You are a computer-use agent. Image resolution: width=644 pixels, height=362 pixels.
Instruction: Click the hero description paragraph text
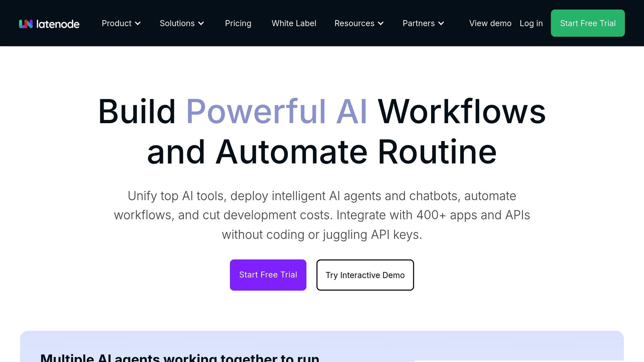[322, 215]
